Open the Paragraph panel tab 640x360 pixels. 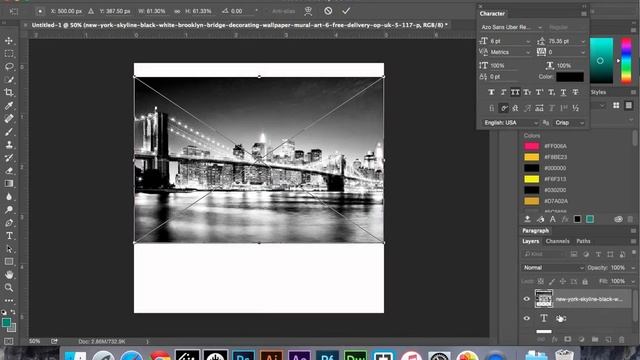pyautogui.click(x=535, y=231)
